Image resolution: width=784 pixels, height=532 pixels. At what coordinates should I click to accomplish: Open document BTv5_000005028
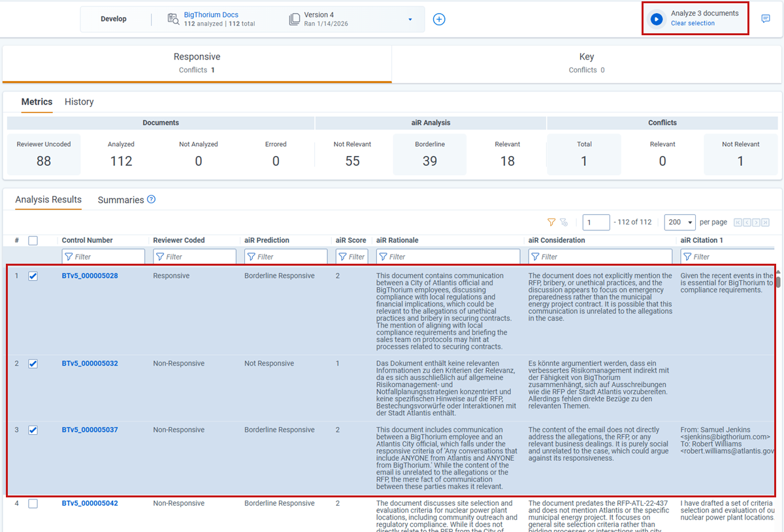[x=90, y=276]
